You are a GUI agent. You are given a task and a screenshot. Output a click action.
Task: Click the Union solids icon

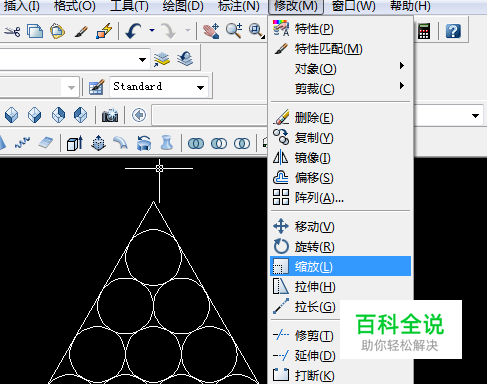196,144
